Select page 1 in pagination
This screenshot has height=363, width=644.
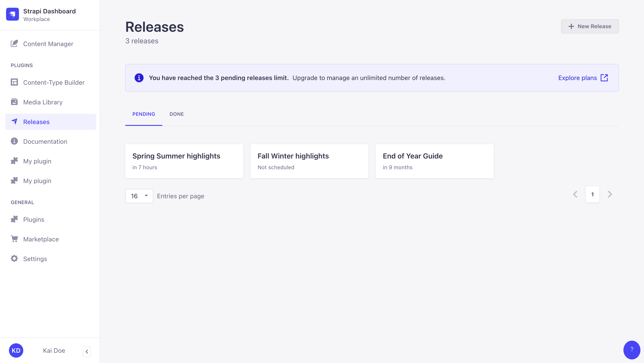pyautogui.click(x=593, y=194)
